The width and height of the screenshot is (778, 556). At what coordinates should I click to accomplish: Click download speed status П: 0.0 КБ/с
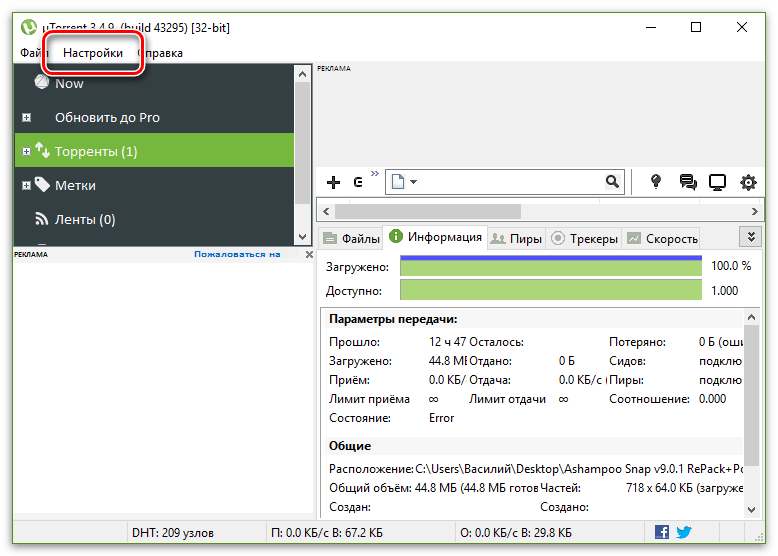click(x=326, y=533)
